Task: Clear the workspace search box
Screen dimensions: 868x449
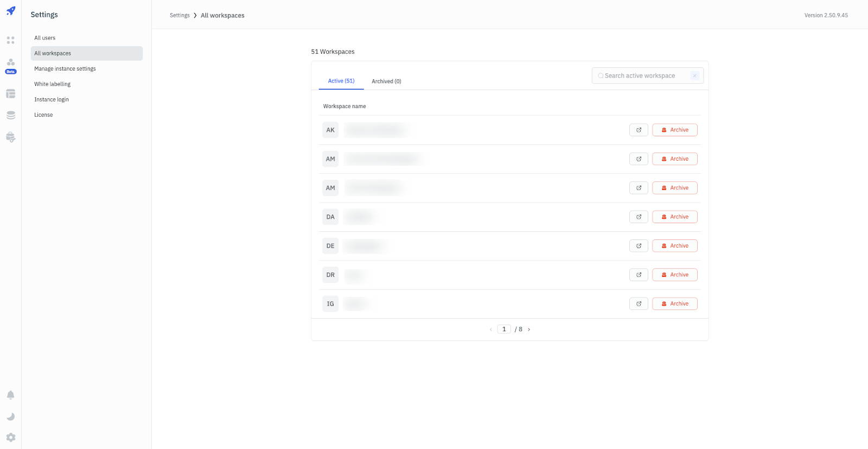Action: pyautogui.click(x=694, y=76)
